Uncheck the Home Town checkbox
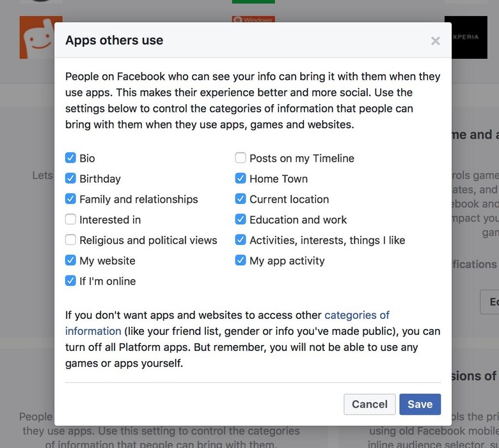The image size is (499, 448). [241, 179]
